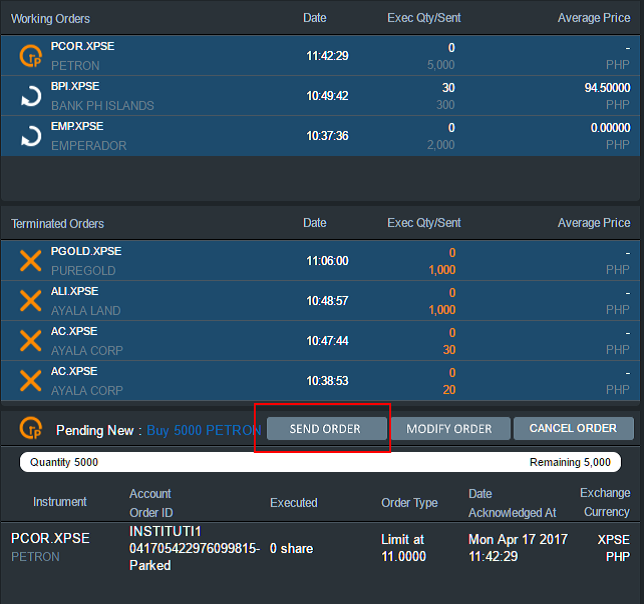The width and height of the screenshot is (644, 604).
Task: Cancel the pending PETRON order
Action: tap(573, 429)
